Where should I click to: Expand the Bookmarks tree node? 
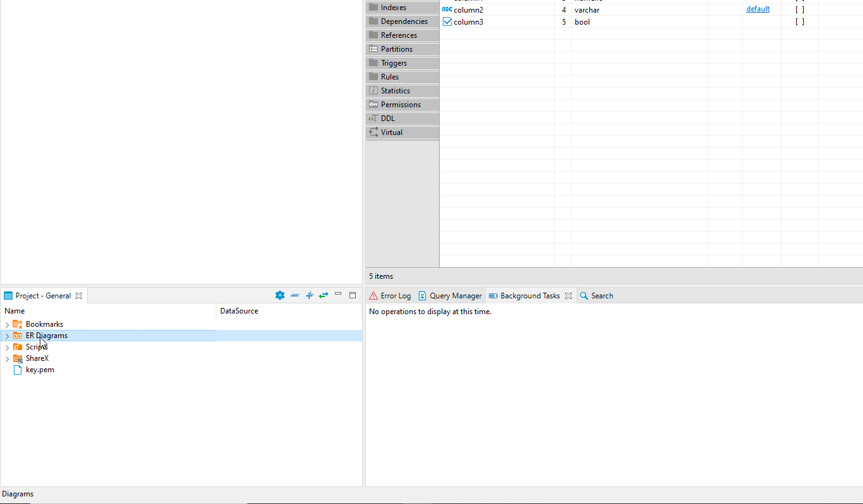[7, 324]
